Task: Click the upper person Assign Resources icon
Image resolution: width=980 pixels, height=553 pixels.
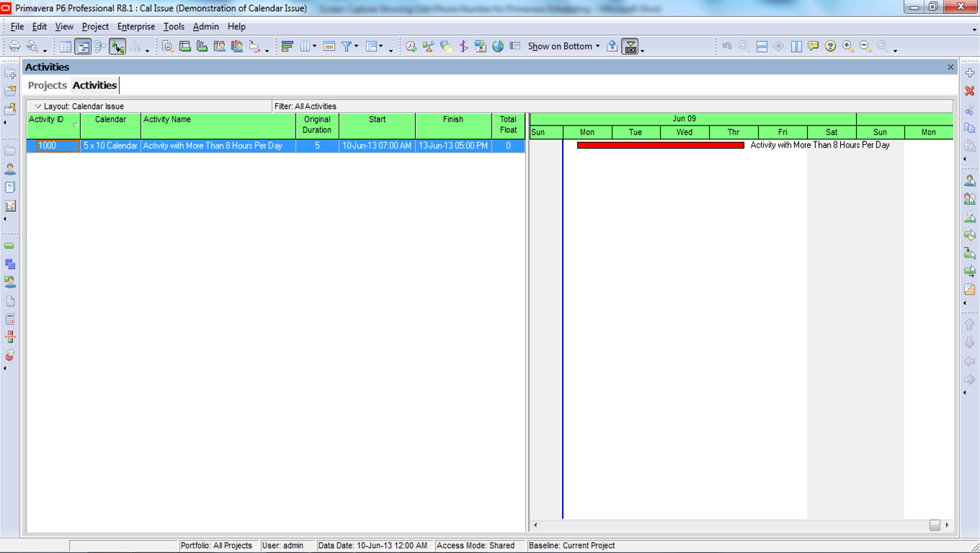Action: 970,180
